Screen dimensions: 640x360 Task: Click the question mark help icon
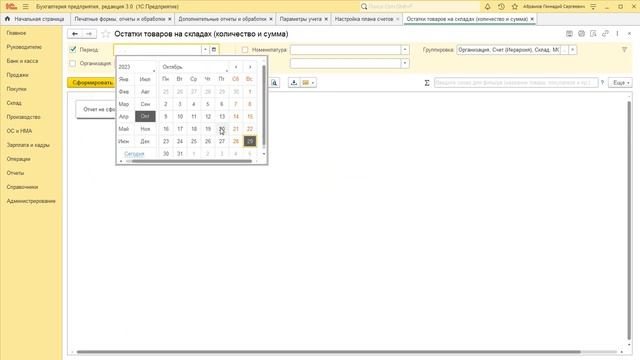coord(602,83)
